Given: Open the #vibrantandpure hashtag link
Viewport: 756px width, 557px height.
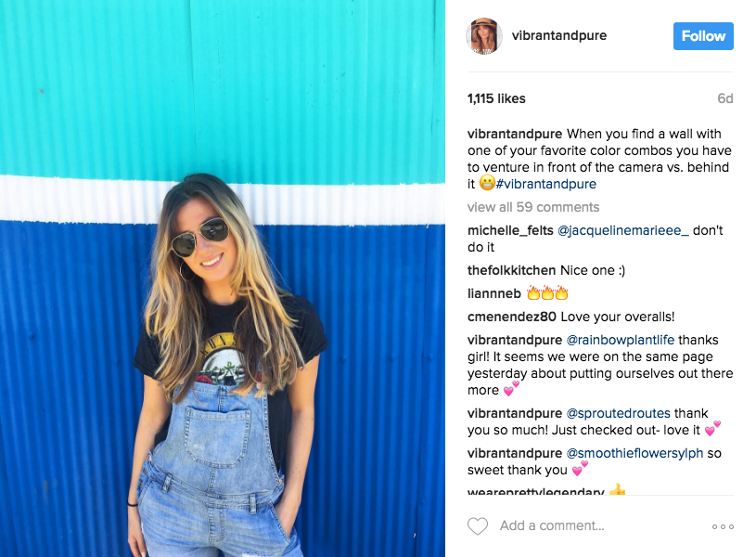Looking at the screenshot, I should pyautogui.click(x=545, y=184).
